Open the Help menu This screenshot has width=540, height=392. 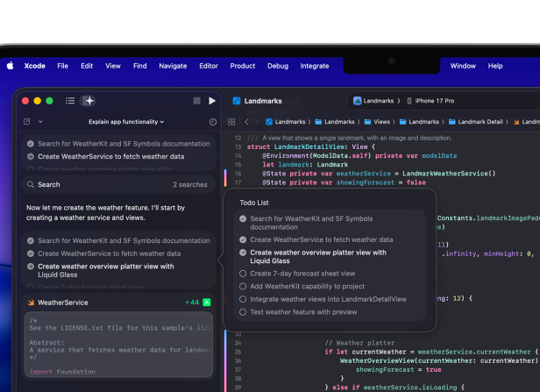(495, 66)
